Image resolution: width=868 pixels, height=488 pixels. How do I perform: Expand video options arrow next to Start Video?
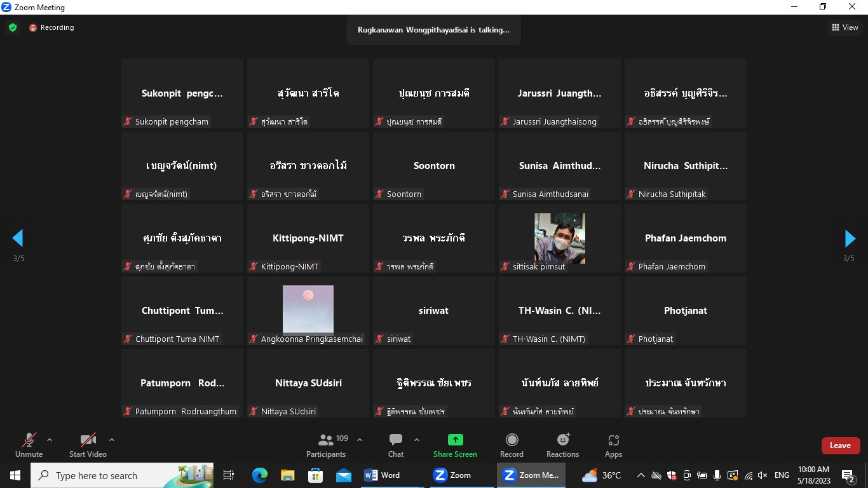[x=112, y=440]
